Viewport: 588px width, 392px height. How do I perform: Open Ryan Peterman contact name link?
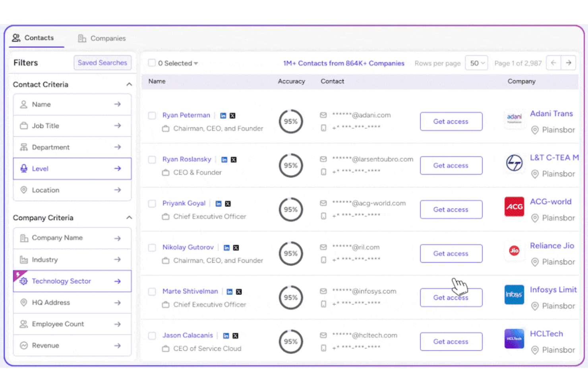click(x=186, y=115)
